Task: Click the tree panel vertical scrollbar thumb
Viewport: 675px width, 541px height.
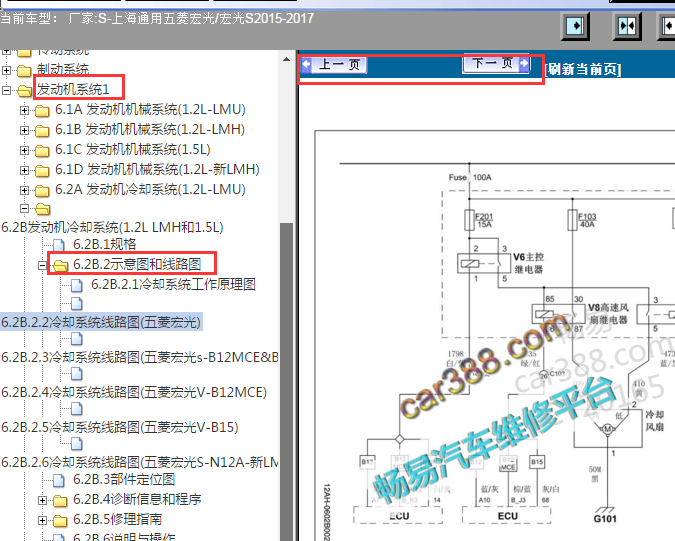Action: [x=286, y=381]
